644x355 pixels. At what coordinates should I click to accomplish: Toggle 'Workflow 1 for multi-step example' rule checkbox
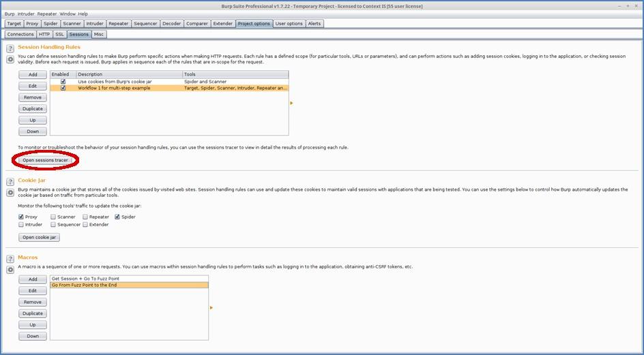coord(63,88)
